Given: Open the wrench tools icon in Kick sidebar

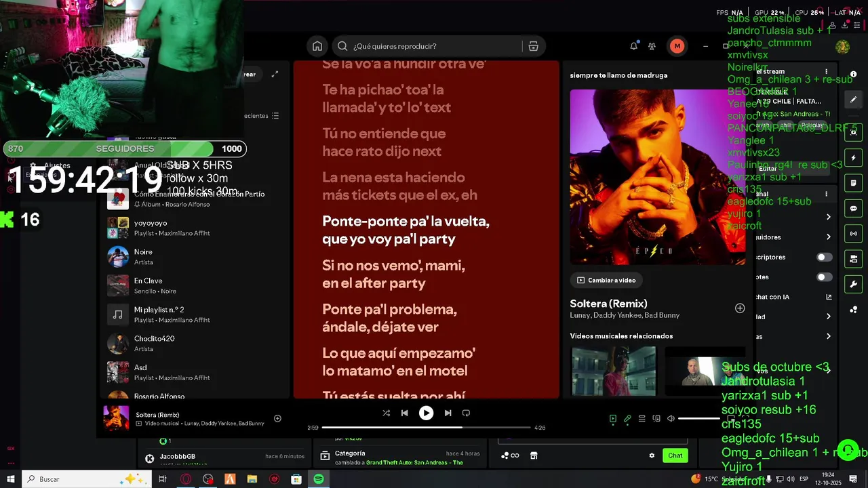Looking at the screenshot, I should click(854, 284).
